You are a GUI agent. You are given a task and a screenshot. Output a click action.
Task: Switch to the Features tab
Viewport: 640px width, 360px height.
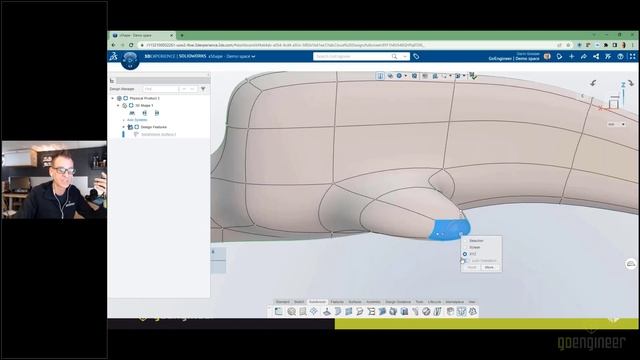[337, 302]
